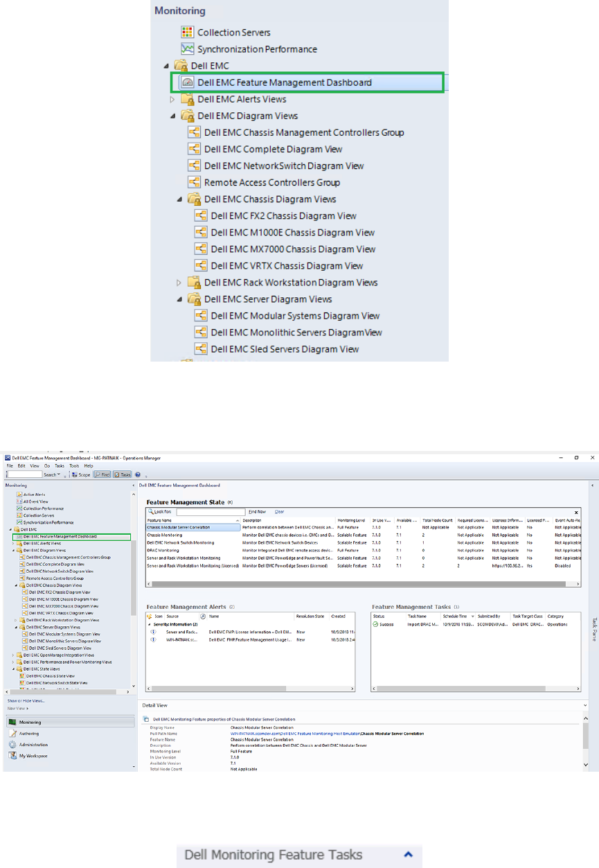The width and height of the screenshot is (599, 868).
Task: Click the NetworkSwitch Diagram View icon in the enlarged tree
Action: (194, 166)
